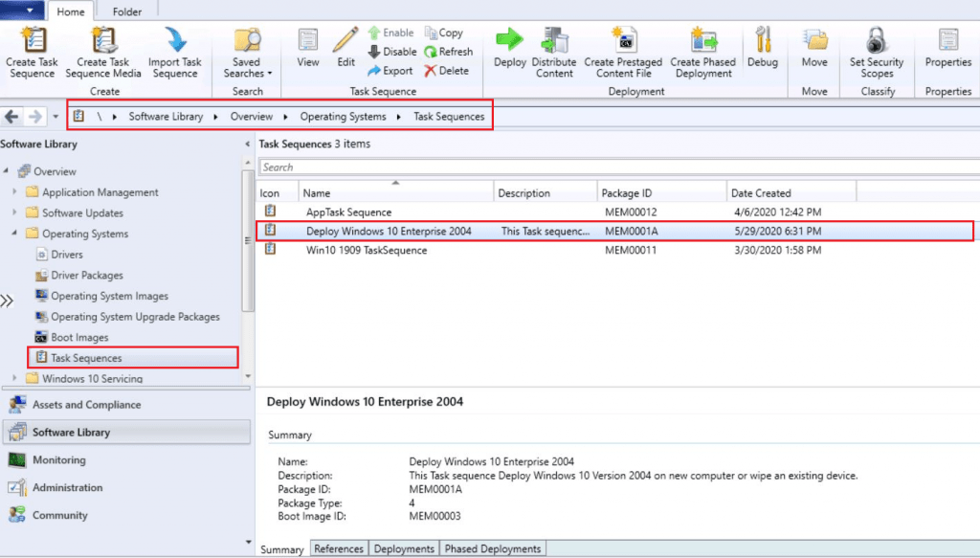Click Import Task Sequence icon

[175, 40]
